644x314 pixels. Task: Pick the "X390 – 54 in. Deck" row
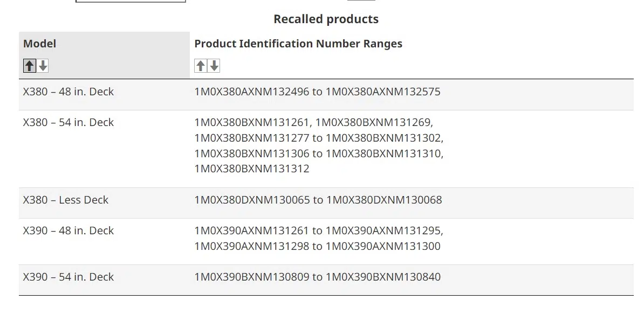click(x=68, y=277)
